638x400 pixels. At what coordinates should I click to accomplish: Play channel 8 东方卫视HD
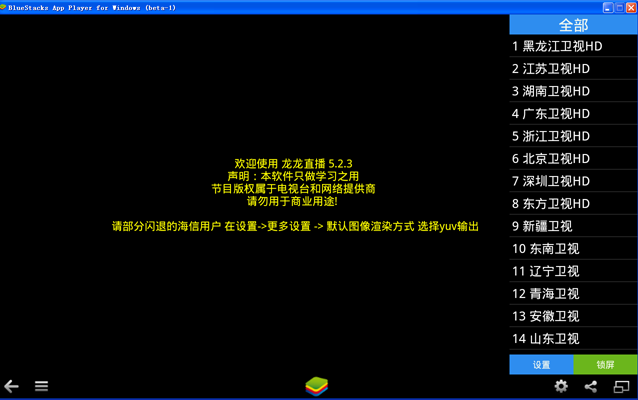click(x=573, y=203)
